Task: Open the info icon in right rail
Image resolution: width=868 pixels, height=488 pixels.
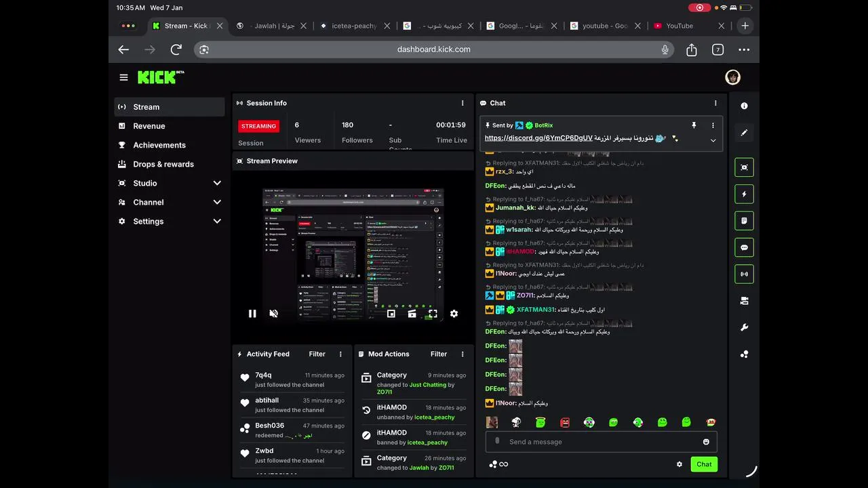Action: pyautogui.click(x=744, y=106)
